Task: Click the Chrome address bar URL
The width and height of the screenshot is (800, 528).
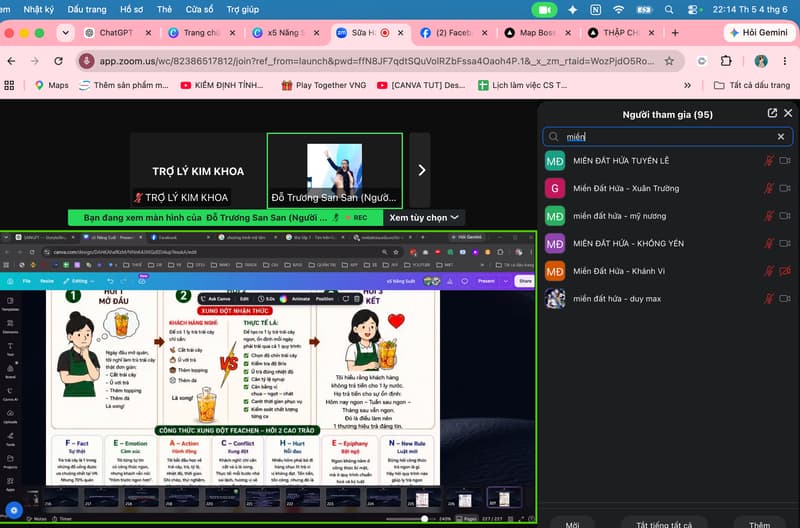Action: tap(377, 61)
